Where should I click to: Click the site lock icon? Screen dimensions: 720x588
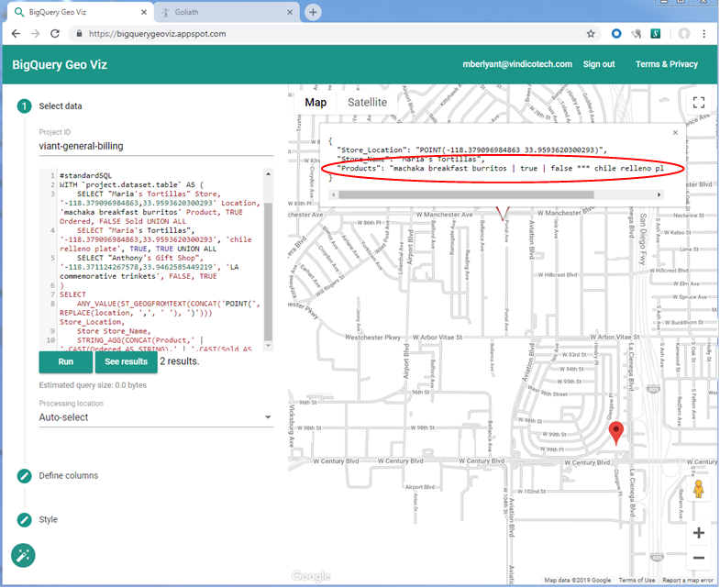[x=79, y=34]
